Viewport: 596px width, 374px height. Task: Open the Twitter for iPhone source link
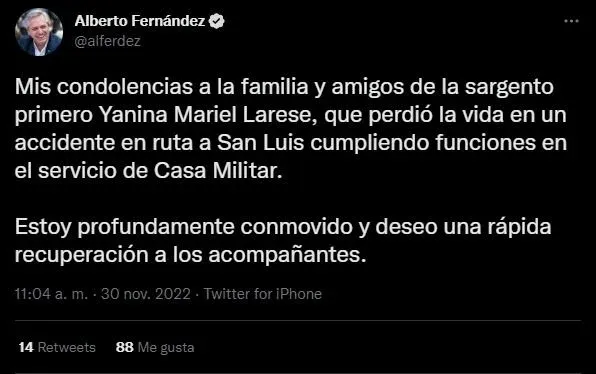(x=263, y=294)
